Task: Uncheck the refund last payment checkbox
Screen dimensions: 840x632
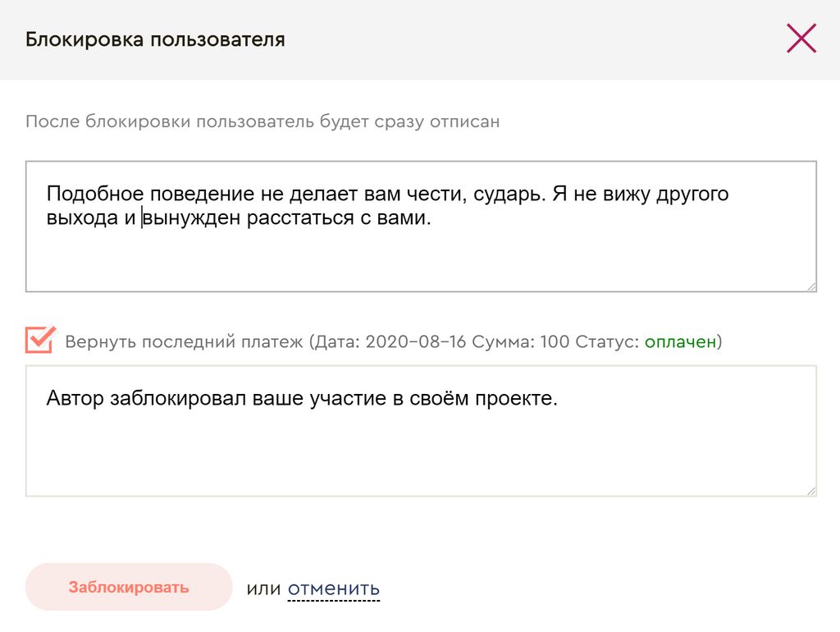Action: click(x=39, y=340)
